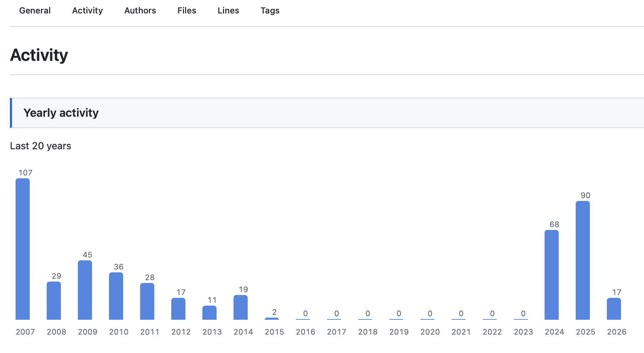Click the 2012 bar showing 17
Image resolution: width=644 pixels, height=353 pixels.
[178, 309]
